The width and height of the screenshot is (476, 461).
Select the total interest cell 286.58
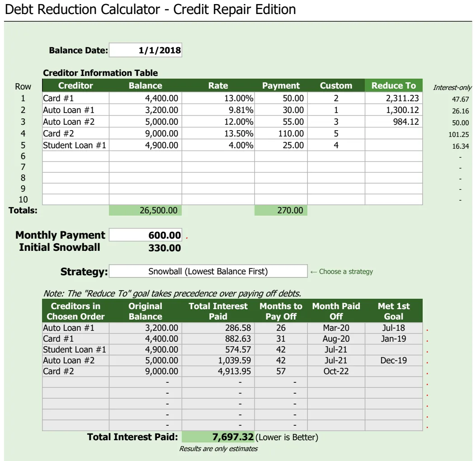[x=218, y=328]
